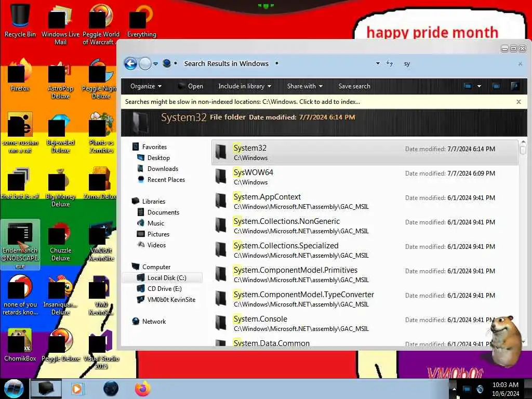Viewport: 532px width, 399px height.
Task: Select the System.Console result
Action: 365,324
